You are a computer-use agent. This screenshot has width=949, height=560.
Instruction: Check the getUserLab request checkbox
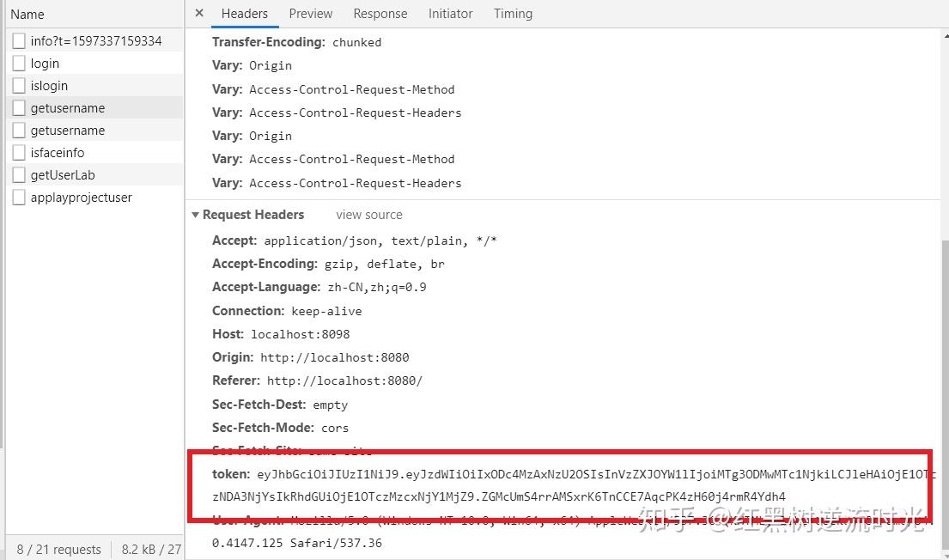(x=18, y=174)
